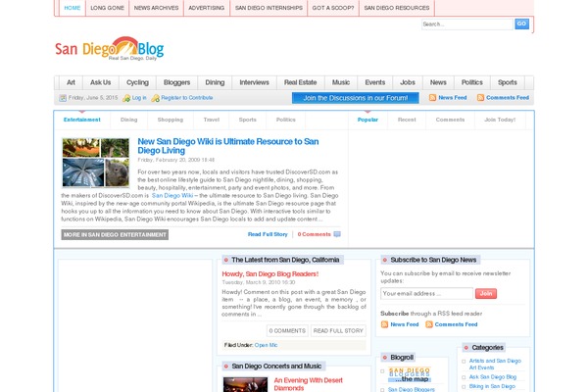Click the GO search button

(x=521, y=24)
